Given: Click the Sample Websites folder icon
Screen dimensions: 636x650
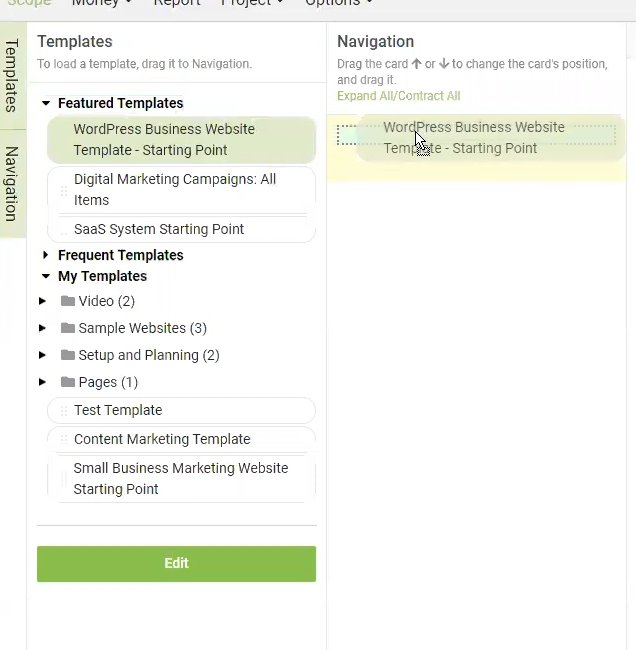Looking at the screenshot, I should pos(68,328).
